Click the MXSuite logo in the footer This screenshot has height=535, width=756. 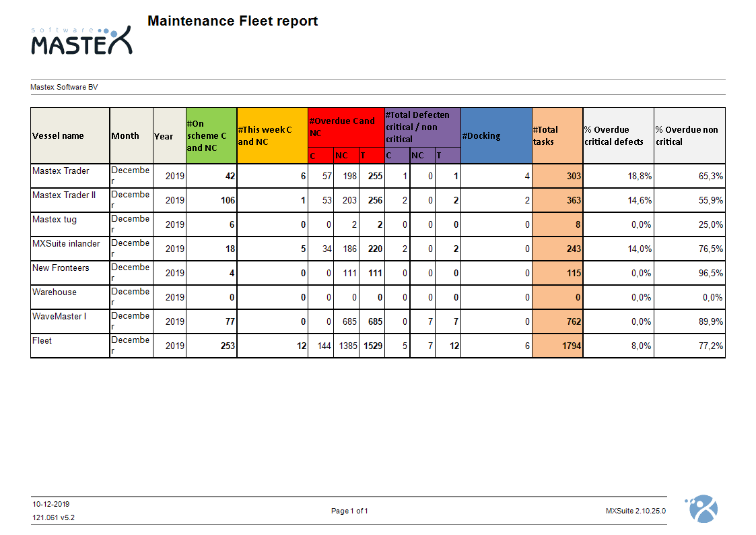point(701,508)
